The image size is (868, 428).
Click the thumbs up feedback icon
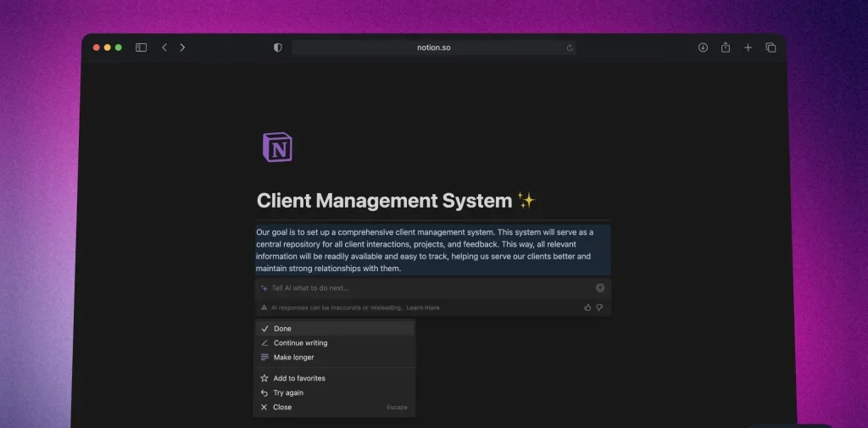coord(587,308)
